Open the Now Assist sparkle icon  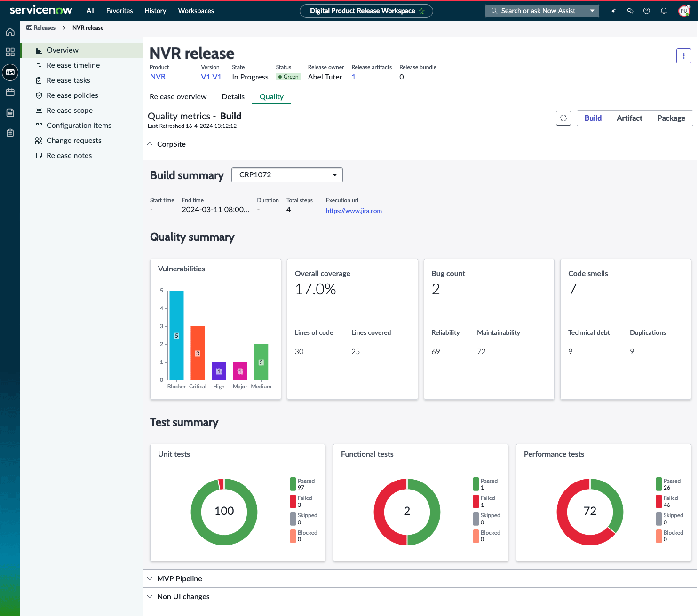(613, 11)
